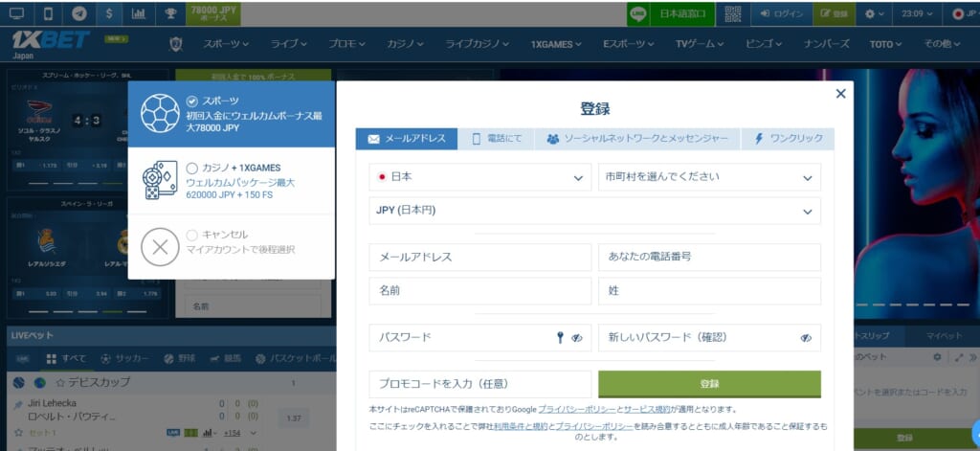
Task: Toggle visibility in 新しいパスワード（確認） field
Action: (806, 338)
